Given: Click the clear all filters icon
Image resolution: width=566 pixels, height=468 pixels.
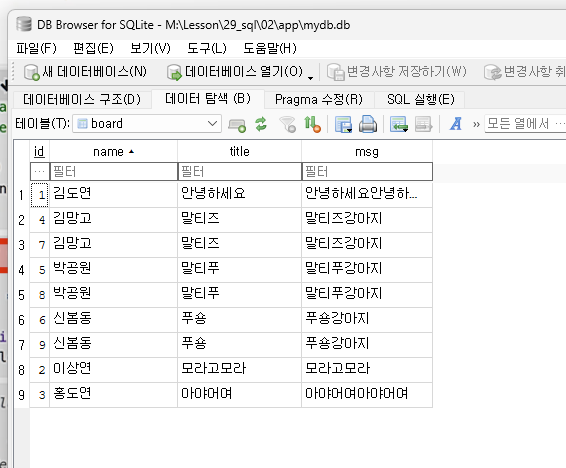Looking at the screenshot, I should tap(288, 124).
